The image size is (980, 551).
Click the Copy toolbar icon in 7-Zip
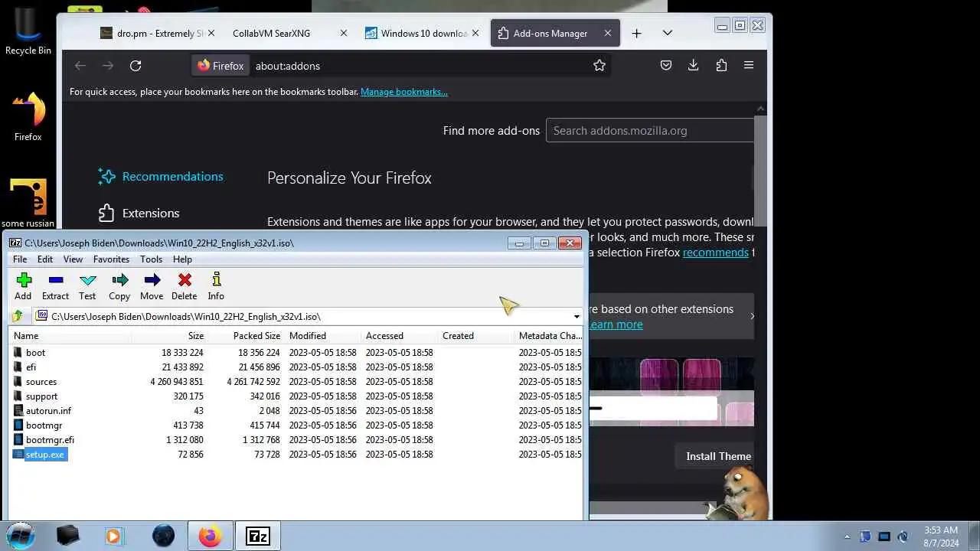(x=119, y=287)
